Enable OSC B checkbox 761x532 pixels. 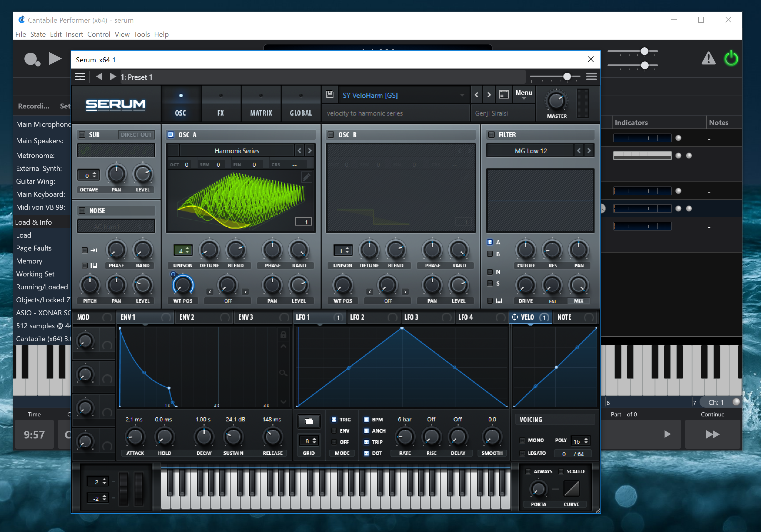coord(331,135)
